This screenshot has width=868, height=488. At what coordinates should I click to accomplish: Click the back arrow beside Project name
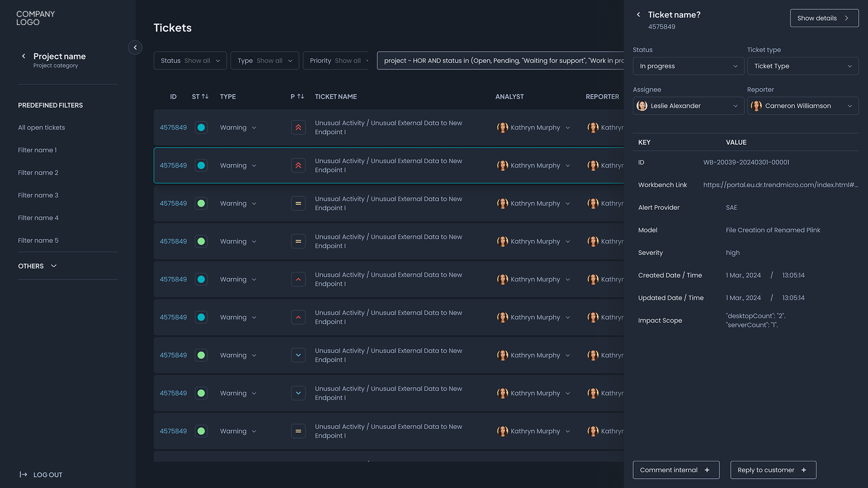(23, 56)
